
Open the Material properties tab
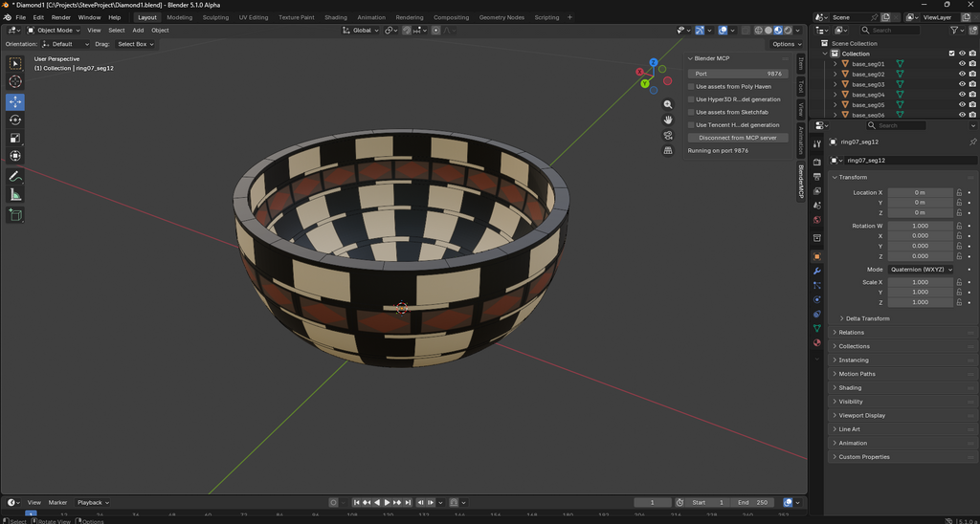click(x=817, y=343)
